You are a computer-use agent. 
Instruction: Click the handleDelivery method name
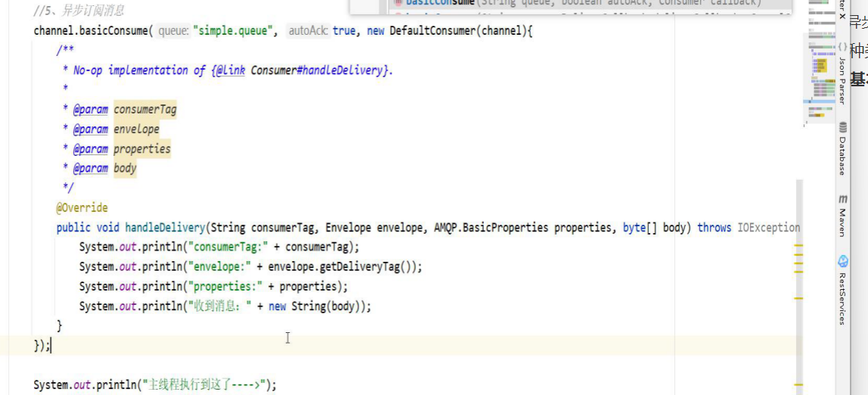165,227
